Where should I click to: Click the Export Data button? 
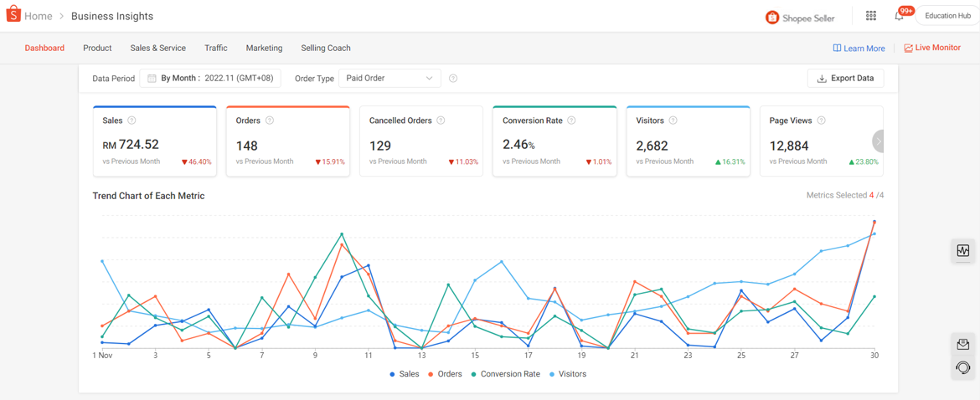(845, 78)
